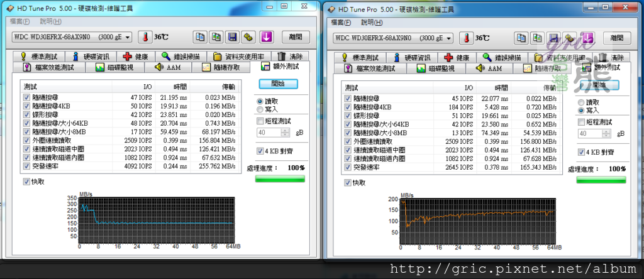
Task: Open 健康 tab in right window
Action: 457,57
